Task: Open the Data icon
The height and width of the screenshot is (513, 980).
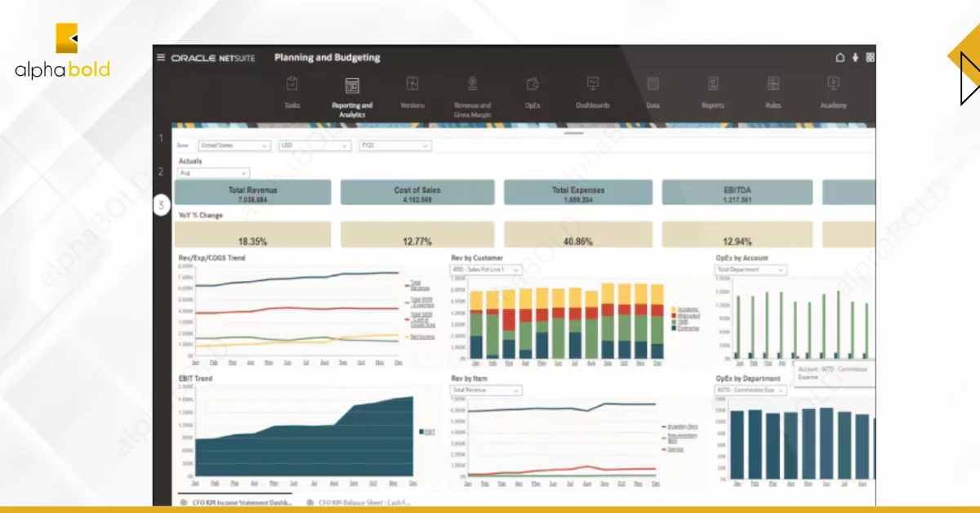Action: click(653, 84)
